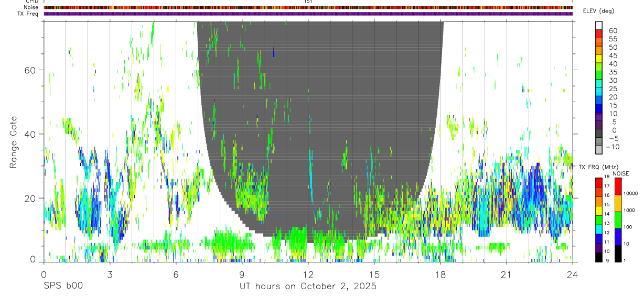Click x-axis tick label '3'
644x297 pixels.
[x=110, y=274]
